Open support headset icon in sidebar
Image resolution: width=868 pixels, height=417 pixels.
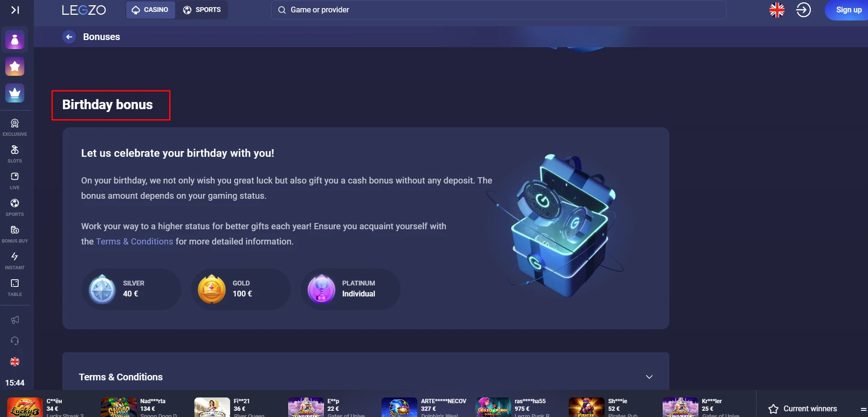pyautogui.click(x=15, y=341)
